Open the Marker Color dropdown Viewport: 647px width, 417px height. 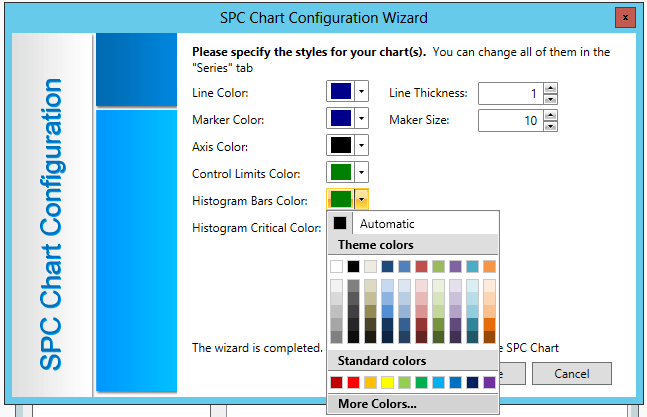tap(362, 119)
